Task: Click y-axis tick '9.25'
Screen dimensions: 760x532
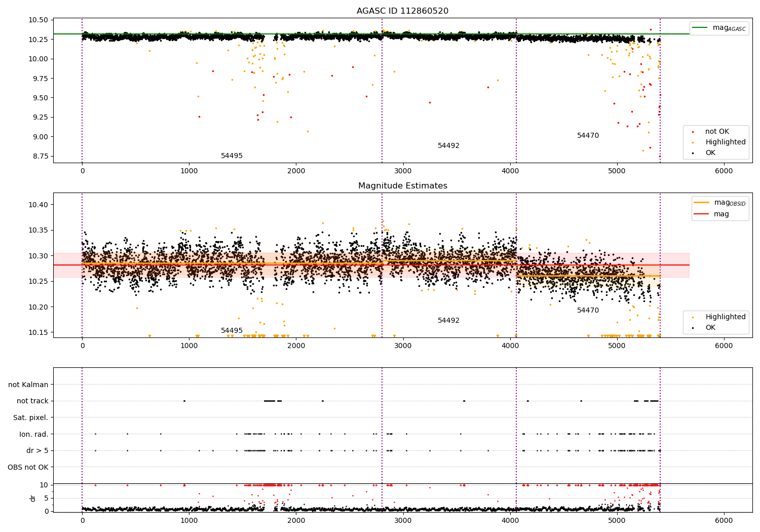Action: click(x=41, y=117)
